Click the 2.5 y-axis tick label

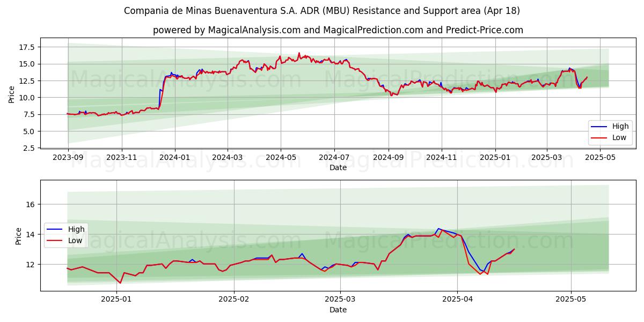coord(30,148)
